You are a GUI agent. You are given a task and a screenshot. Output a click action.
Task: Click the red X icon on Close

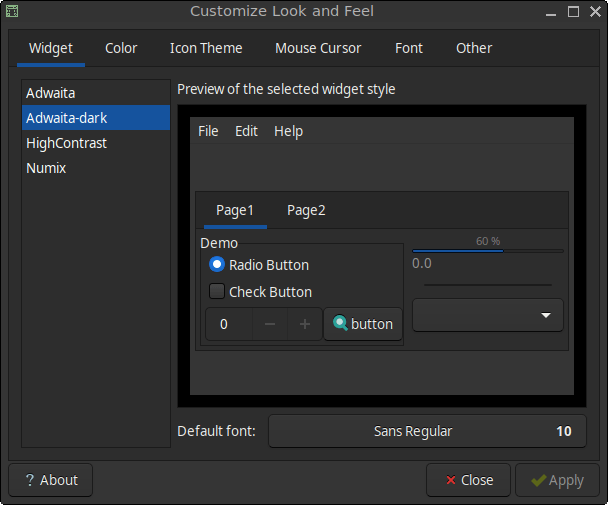(x=451, y=480)
